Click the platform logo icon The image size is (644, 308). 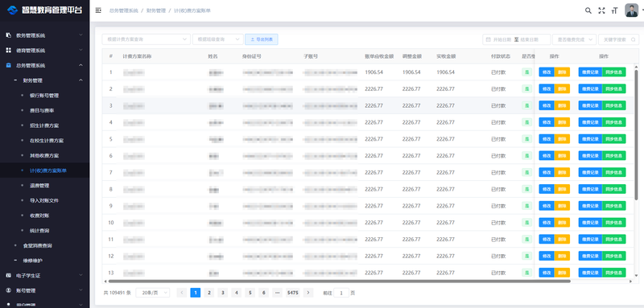click(x=13, y=10)
